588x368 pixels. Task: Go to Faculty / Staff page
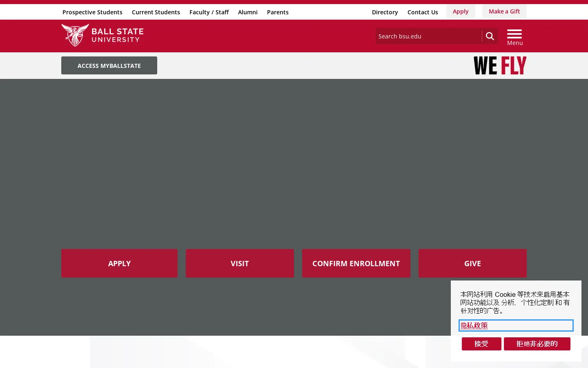point(209,12)
